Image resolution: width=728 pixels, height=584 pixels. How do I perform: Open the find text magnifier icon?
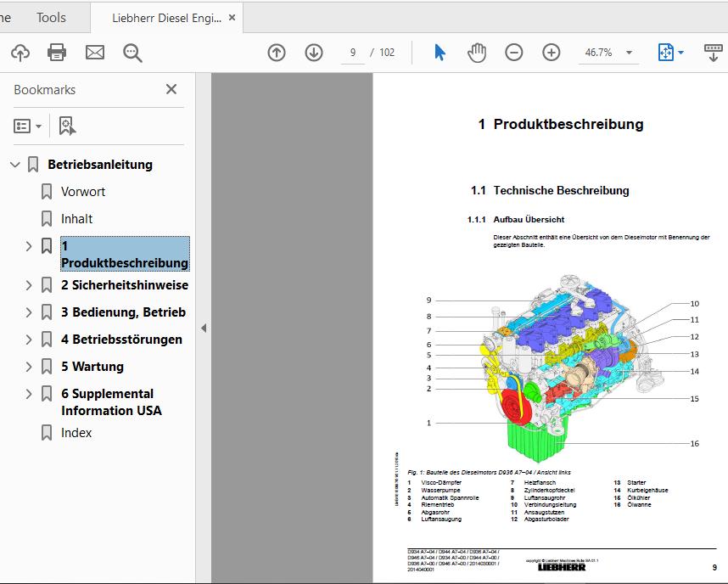(x=132, y=53)
